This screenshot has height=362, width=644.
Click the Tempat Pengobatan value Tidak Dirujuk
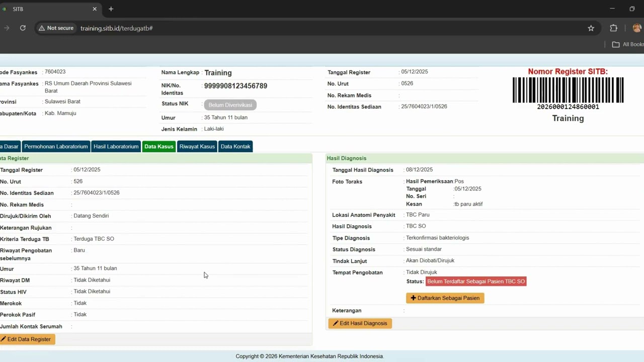(422, 272)
